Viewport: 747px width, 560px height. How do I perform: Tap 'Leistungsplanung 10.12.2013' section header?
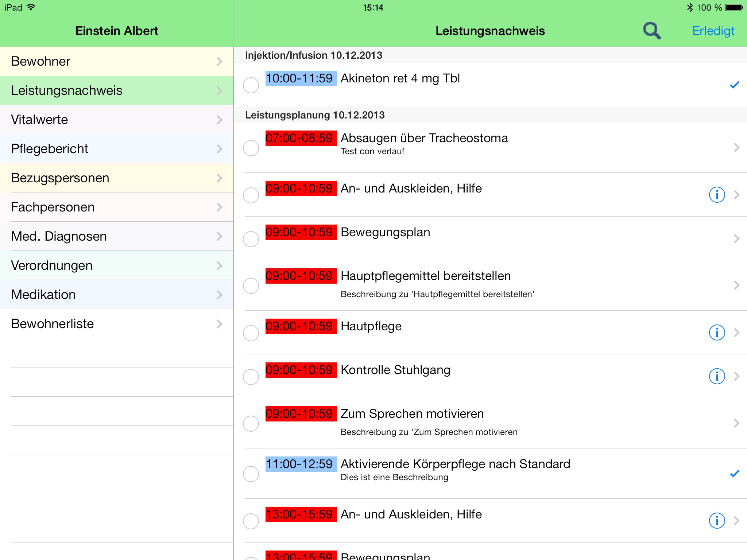point(315,115)
